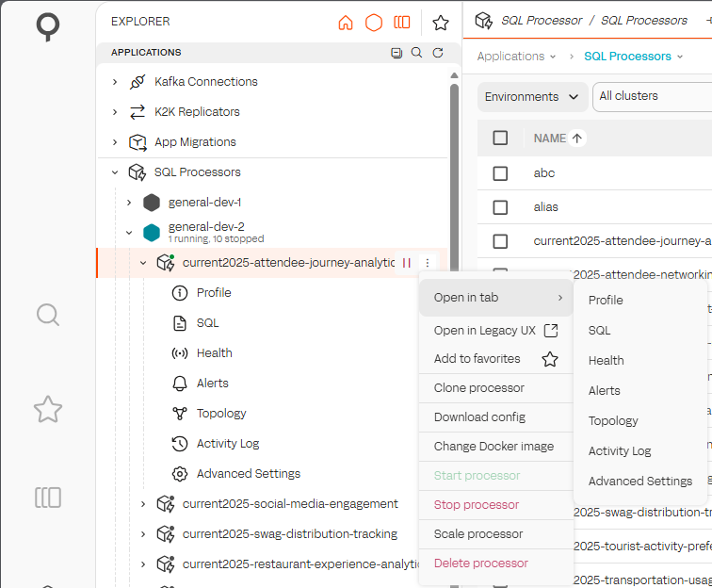Collapse the general-dev-2 cluster node
Image resolution: width=712 pixels, height=588 pixels.
coord(129,232)
